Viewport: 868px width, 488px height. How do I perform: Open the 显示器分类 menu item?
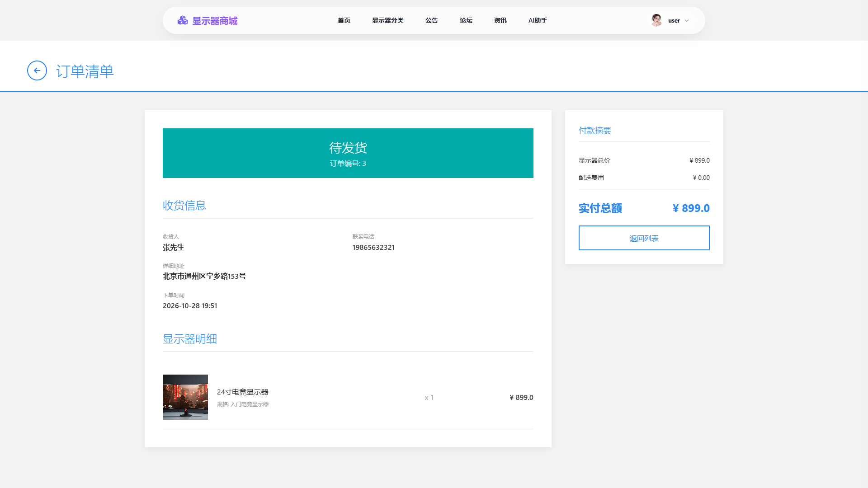coord(388,20)
